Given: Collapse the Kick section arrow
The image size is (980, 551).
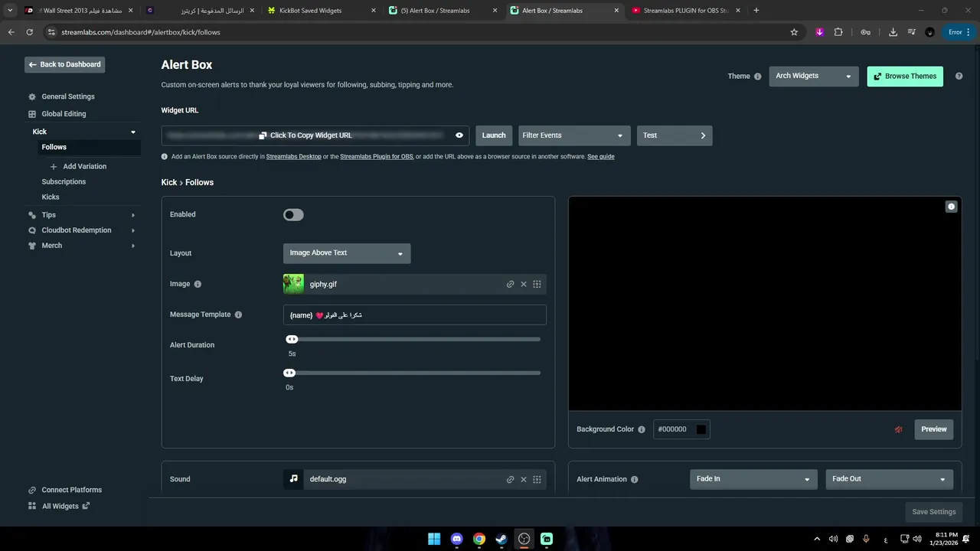Looking at the screenshot, I should pos(133,132).
